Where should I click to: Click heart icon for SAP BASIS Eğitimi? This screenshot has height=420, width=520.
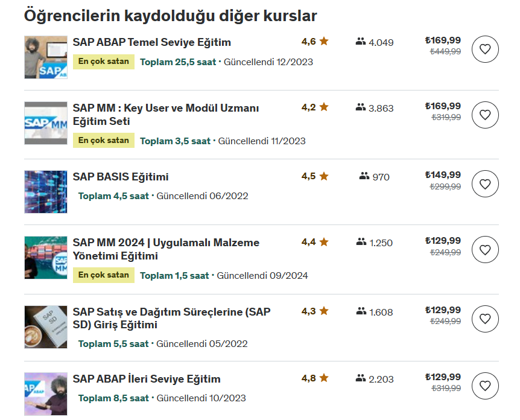click(485, 183)
